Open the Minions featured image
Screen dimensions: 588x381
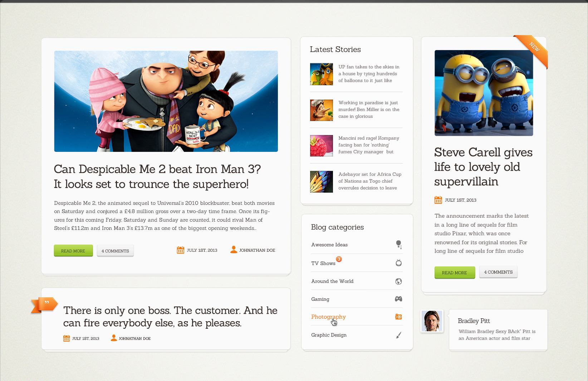[x=484, y=93]
